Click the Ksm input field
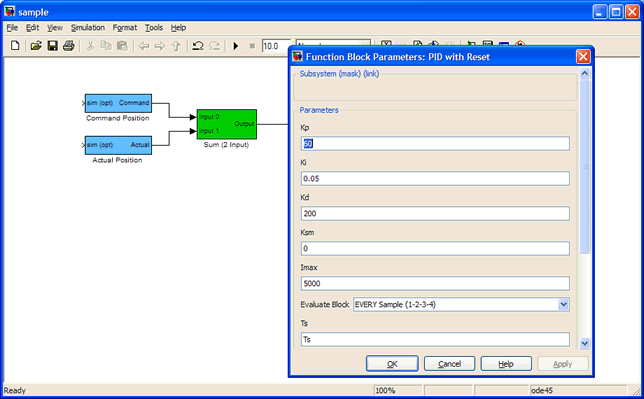The image size is (644, 399). point(435,248)
